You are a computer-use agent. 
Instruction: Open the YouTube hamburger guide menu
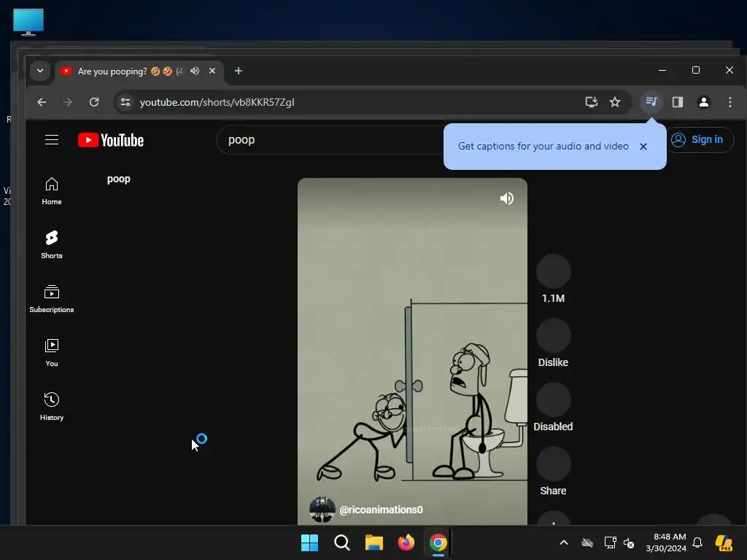click(x=52, y=139)
